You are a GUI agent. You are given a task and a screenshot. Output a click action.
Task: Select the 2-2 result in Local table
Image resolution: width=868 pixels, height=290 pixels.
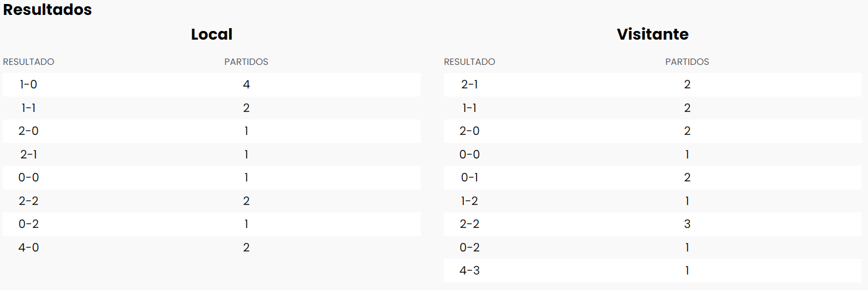click(29, 201)
